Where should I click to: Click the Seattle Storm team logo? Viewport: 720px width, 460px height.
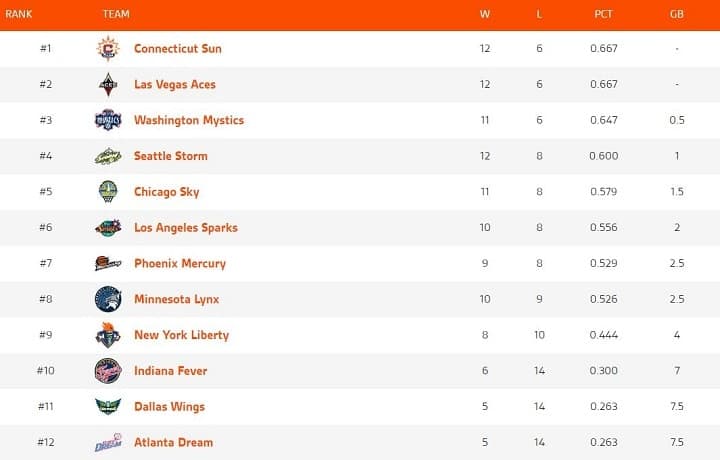(x=108, y=156)
